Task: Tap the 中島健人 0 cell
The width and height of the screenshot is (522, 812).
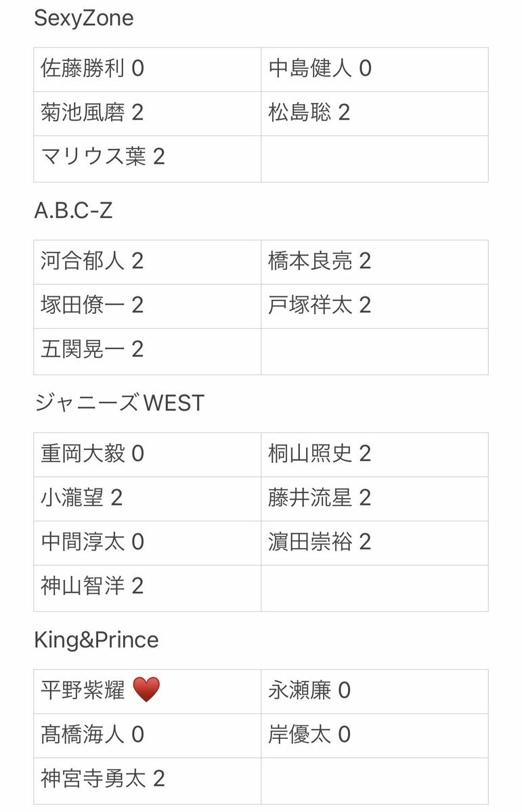Action: tap(374, 69)
